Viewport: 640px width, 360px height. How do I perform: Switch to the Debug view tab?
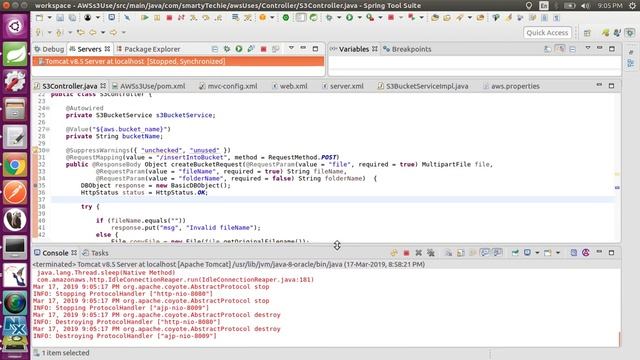tap(49, 49)
